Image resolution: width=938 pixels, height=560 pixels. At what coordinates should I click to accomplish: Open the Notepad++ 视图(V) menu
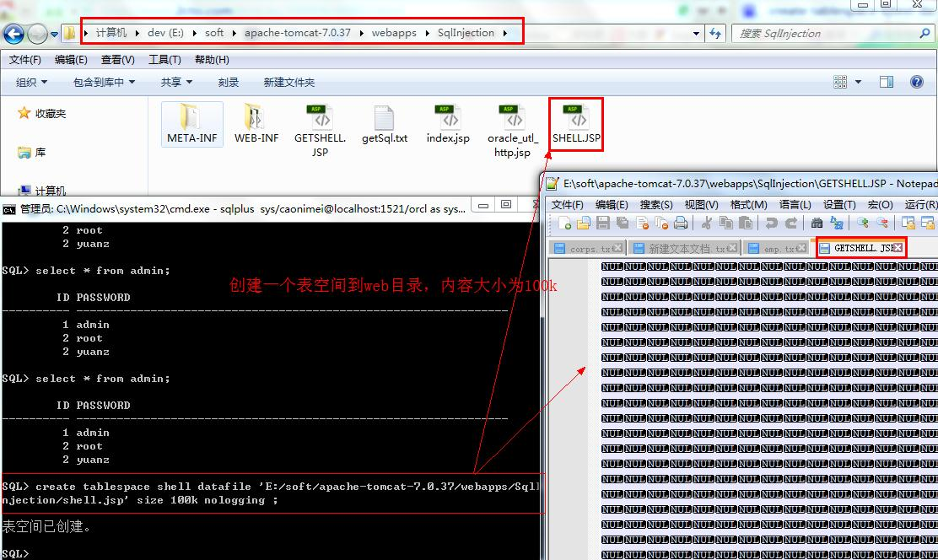(701, 205)
